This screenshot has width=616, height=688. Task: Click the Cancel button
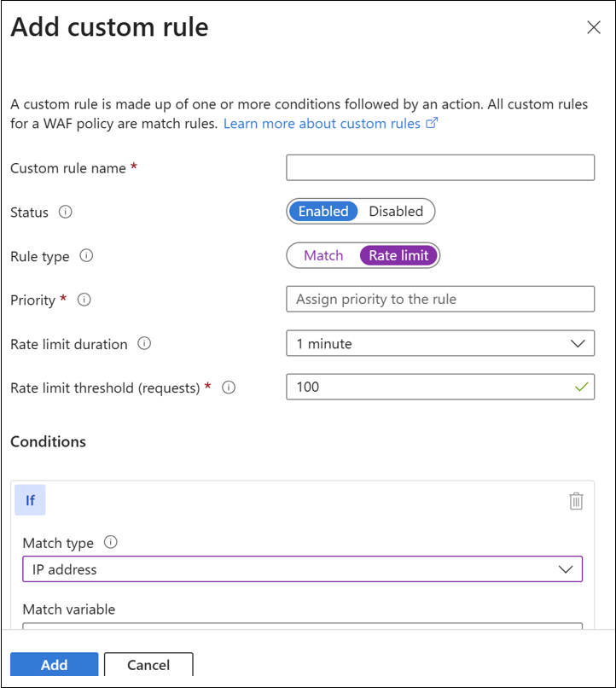pos(148,665)
